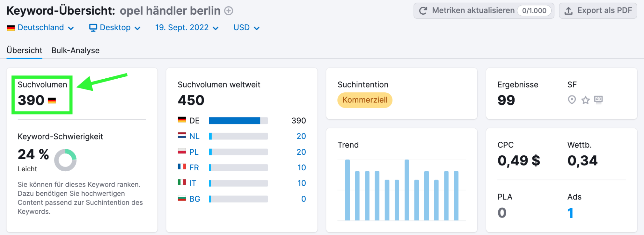Open the Desktop device dropdown
Screen dimensions: 644x235
tap(115, 28)
